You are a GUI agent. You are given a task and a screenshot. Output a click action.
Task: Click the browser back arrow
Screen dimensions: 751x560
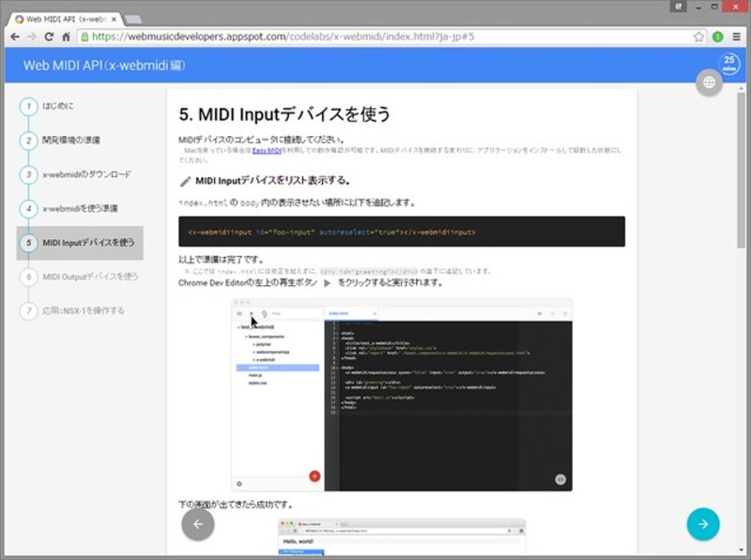pos(15,37)
